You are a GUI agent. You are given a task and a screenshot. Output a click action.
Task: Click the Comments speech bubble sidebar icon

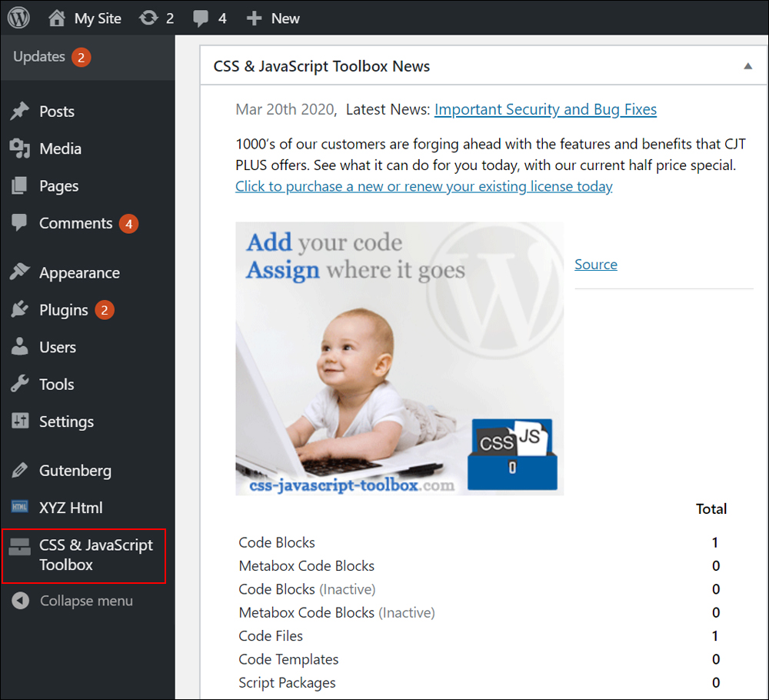tap(20, 222)
